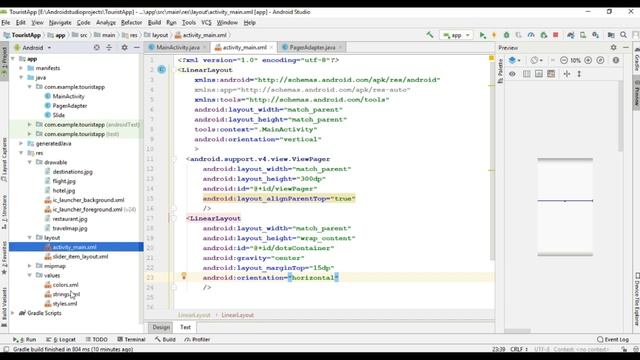Screen dimensions: 640x360
Task: Expand the mipmap folder
Action: (29, 266)
